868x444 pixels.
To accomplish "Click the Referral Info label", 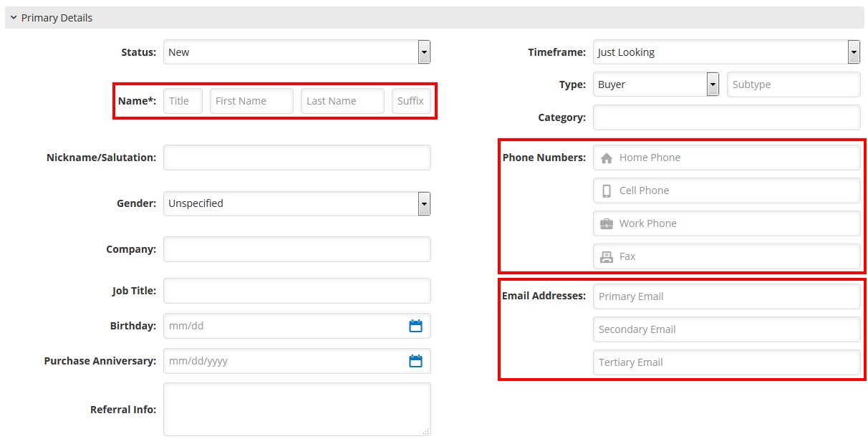I will coord(123,410).
